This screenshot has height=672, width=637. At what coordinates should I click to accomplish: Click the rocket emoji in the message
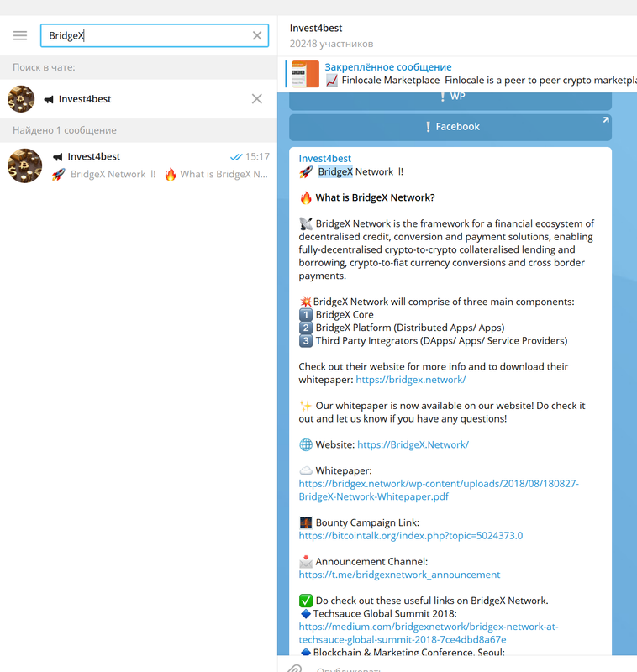(x=306, y=172)
